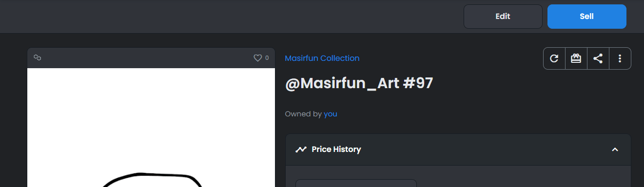Click the gift-box Transfer icon
This screenshot has width=644, height=187.
tap(576, 58)
